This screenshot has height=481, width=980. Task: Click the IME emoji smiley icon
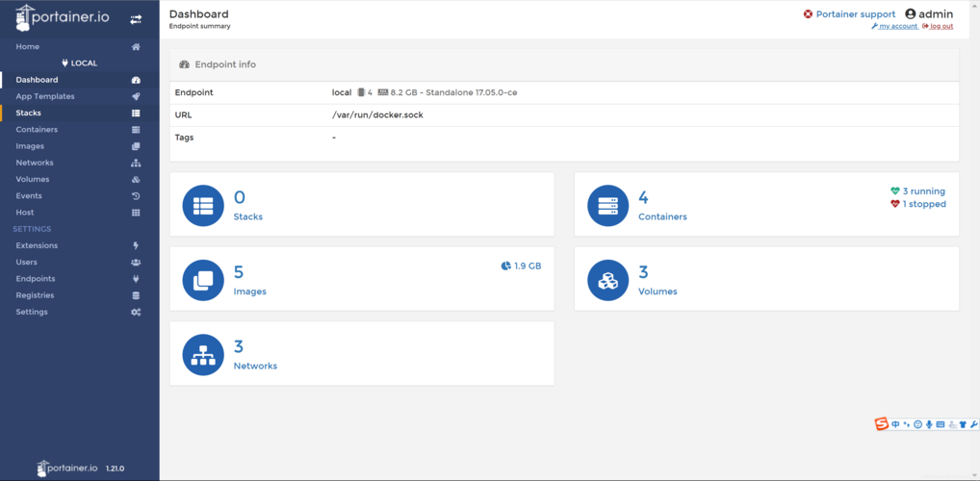click(x=917, y=425)
